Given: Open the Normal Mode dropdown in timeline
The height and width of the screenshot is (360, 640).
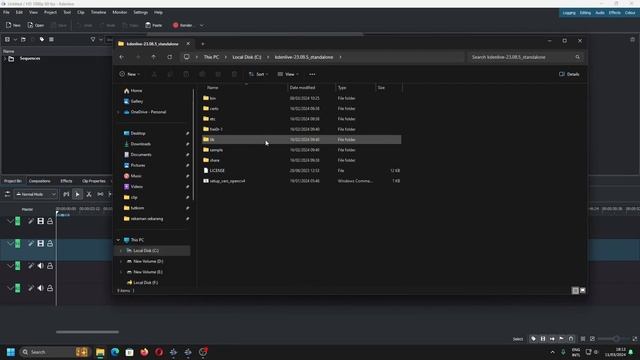Looking at the screenshot, I should click(x=36, y=194).
